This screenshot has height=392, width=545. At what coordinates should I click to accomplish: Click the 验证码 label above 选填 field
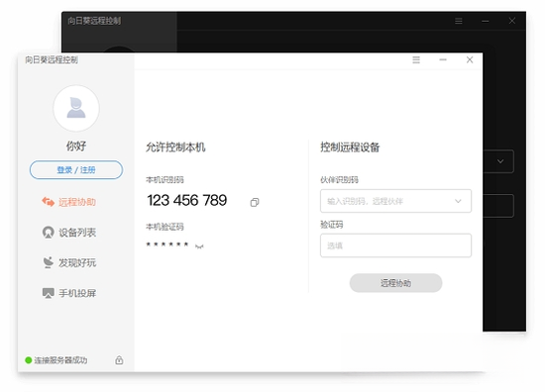point(332,225)
